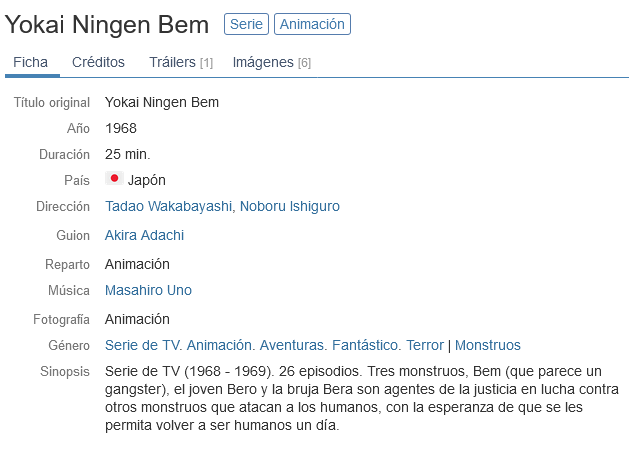Open the Créditos tab

98,62
